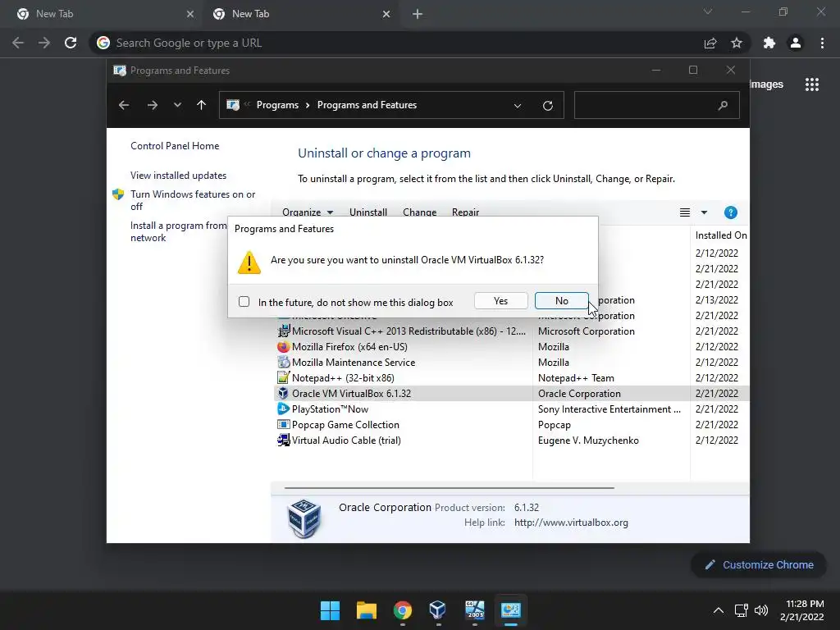Click the Notepad++ icon in program list
The height and width of the screenshot is (630, 840).
pyautogui.click(x=283, y=377)
